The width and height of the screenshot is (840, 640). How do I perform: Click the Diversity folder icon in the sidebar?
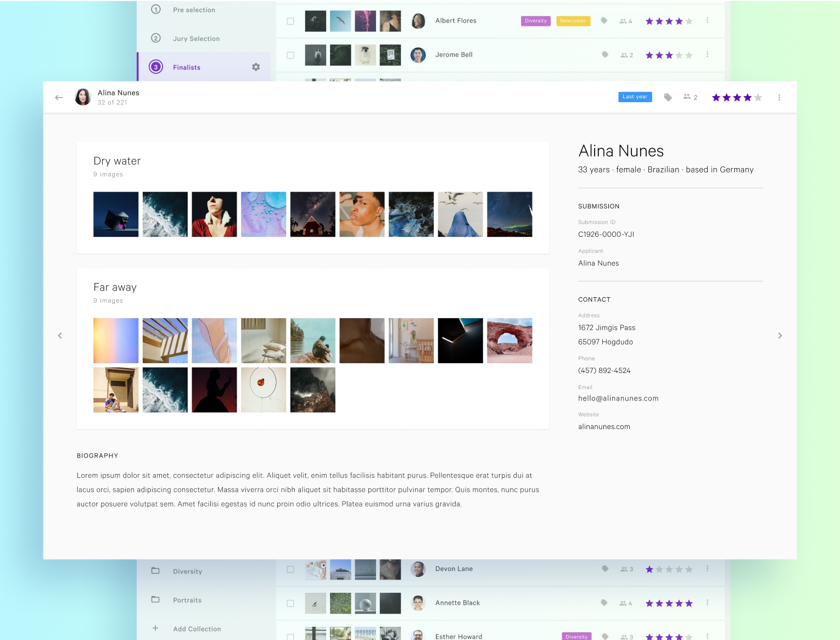pos(155,571)
